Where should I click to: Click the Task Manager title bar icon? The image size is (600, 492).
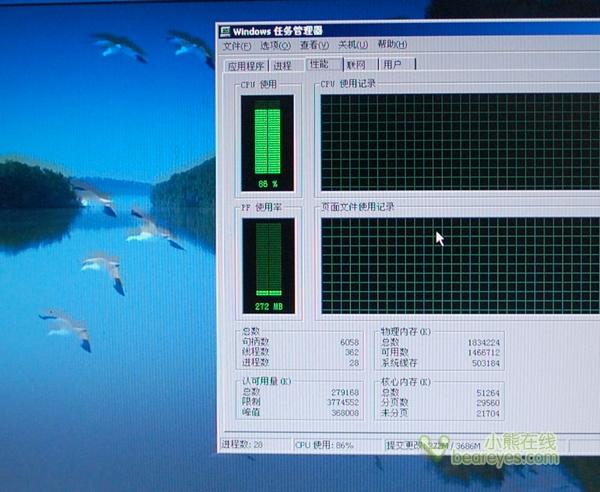(x=225, y=31)
